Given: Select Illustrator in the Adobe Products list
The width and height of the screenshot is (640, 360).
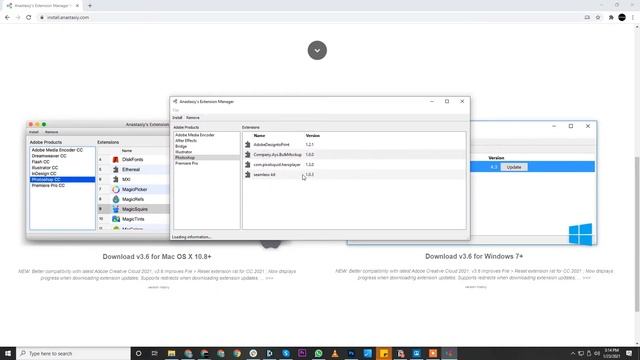Looking at the screenshot, I should click(x=183, y=152).
